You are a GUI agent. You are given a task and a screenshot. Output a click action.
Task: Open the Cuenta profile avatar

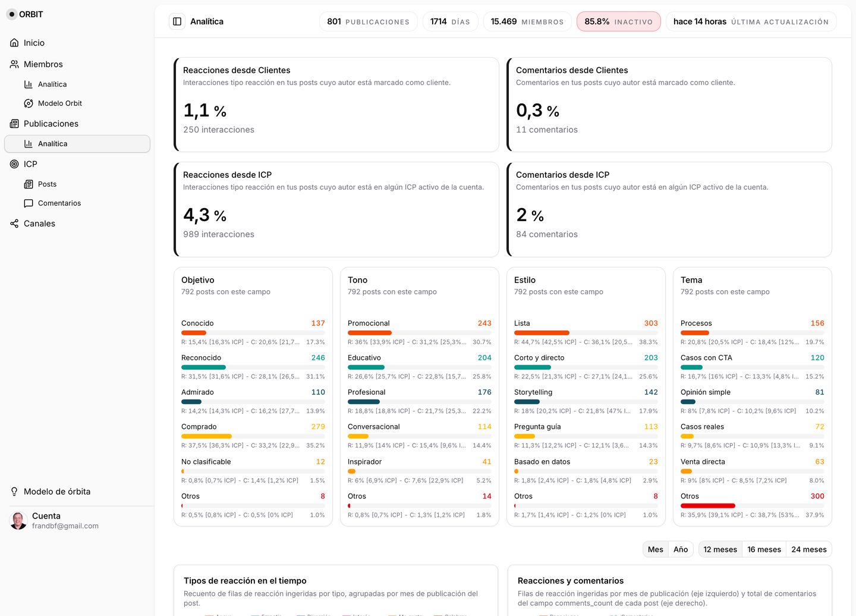coord(19,521)
